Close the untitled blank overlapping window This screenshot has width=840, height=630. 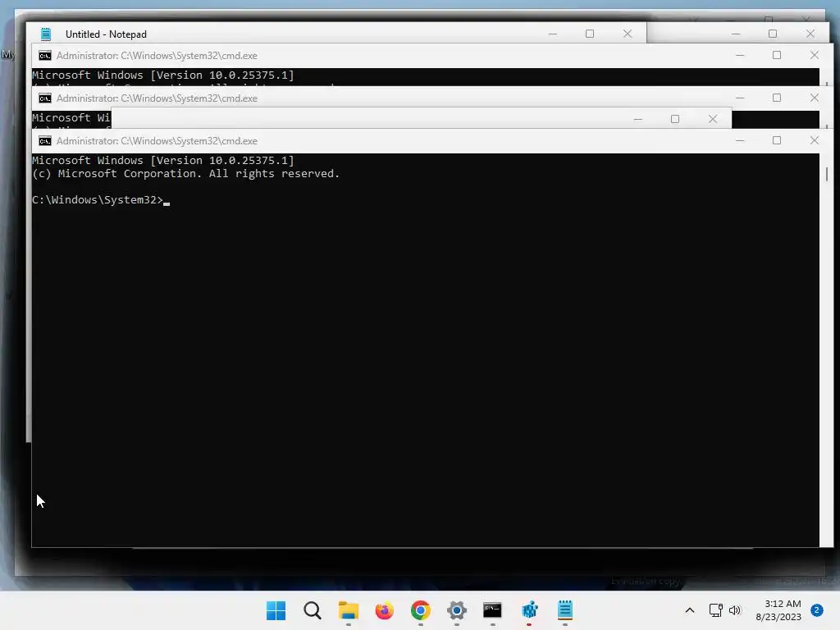click(713, 119)
